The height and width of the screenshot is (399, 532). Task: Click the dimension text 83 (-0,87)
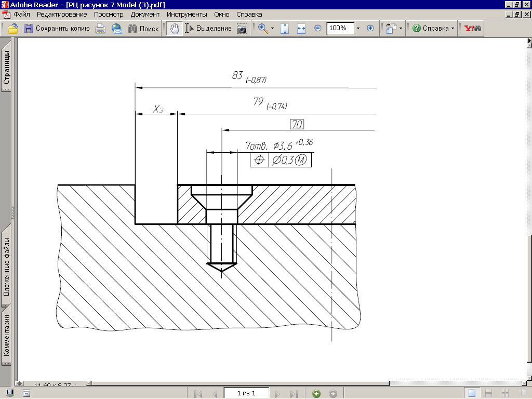pyautogui.click(x=249, y=77)
